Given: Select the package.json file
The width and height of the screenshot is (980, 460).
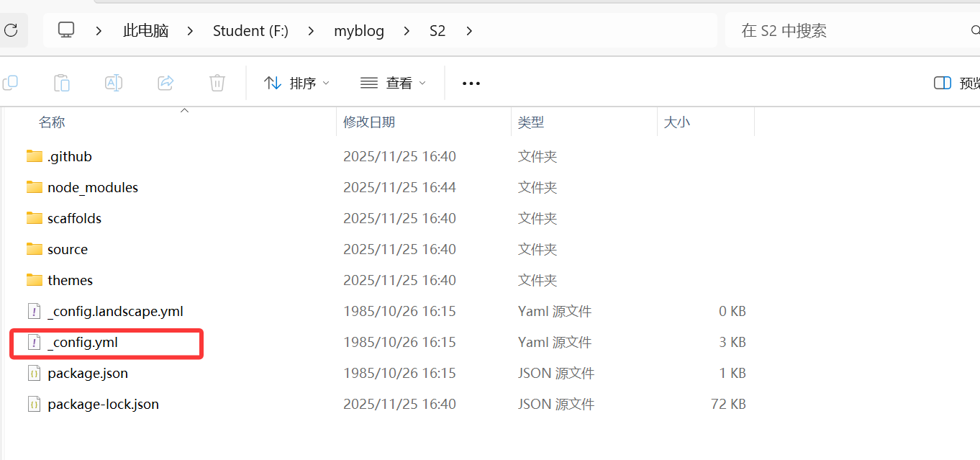Looking at the screenshot, I should tap(87, 374).
